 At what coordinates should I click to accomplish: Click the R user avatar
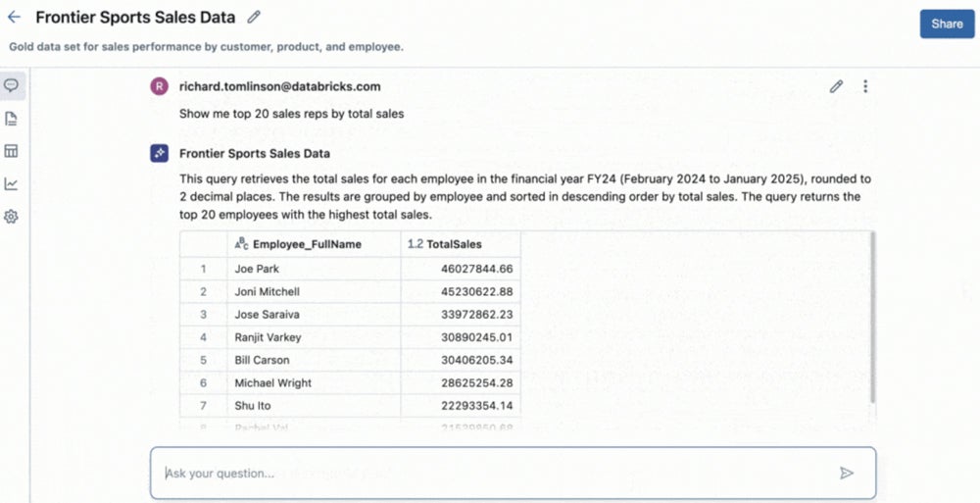160,86
